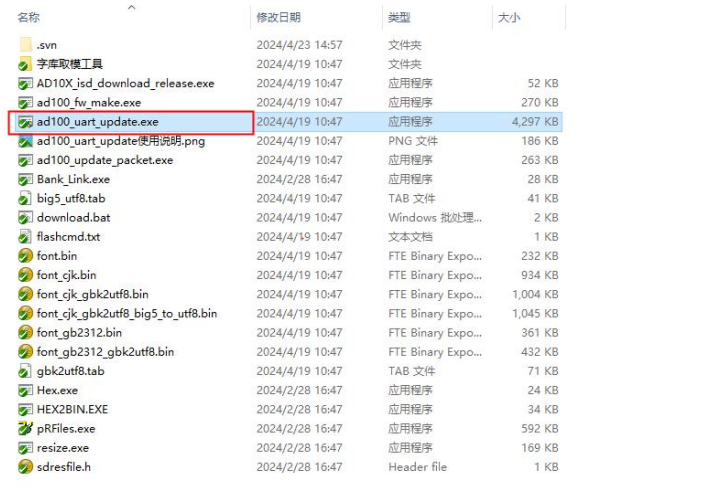Select file name Hex.exe

(57, 391)
